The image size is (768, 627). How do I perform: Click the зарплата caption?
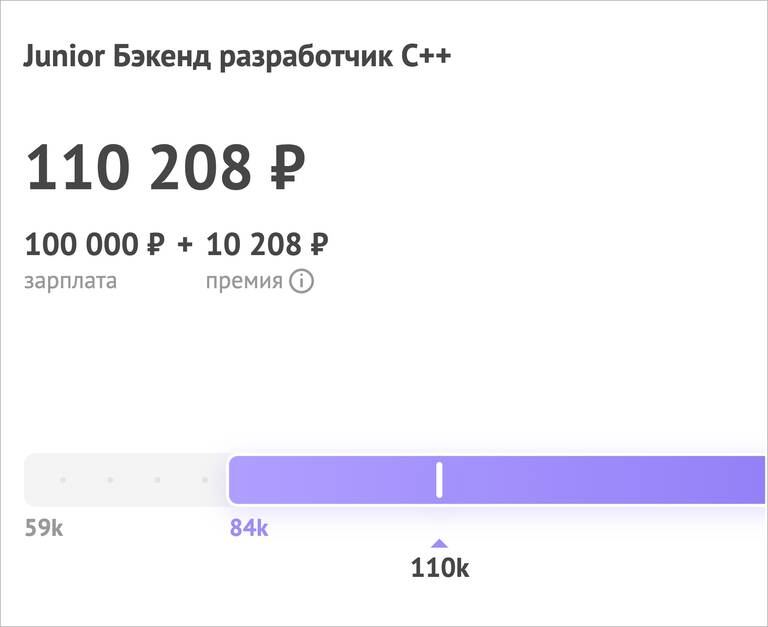[71, 282]
